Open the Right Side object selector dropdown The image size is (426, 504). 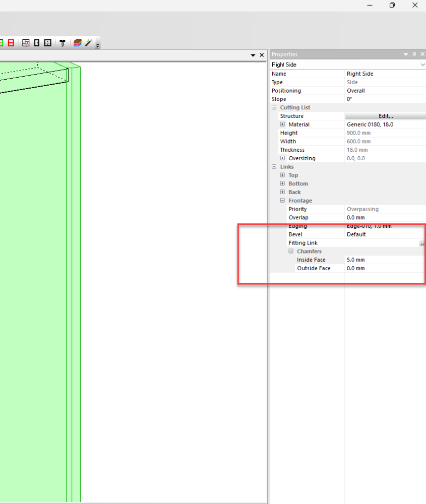pyautogui.click(x=422, y=65)
